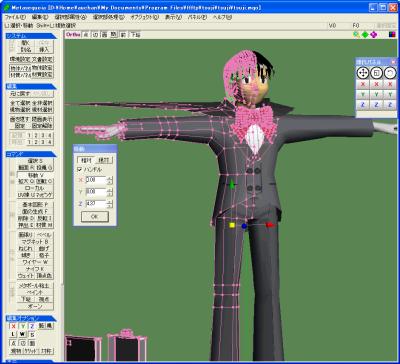Click the yellow square handle in viewport

(x=232, y=225)
